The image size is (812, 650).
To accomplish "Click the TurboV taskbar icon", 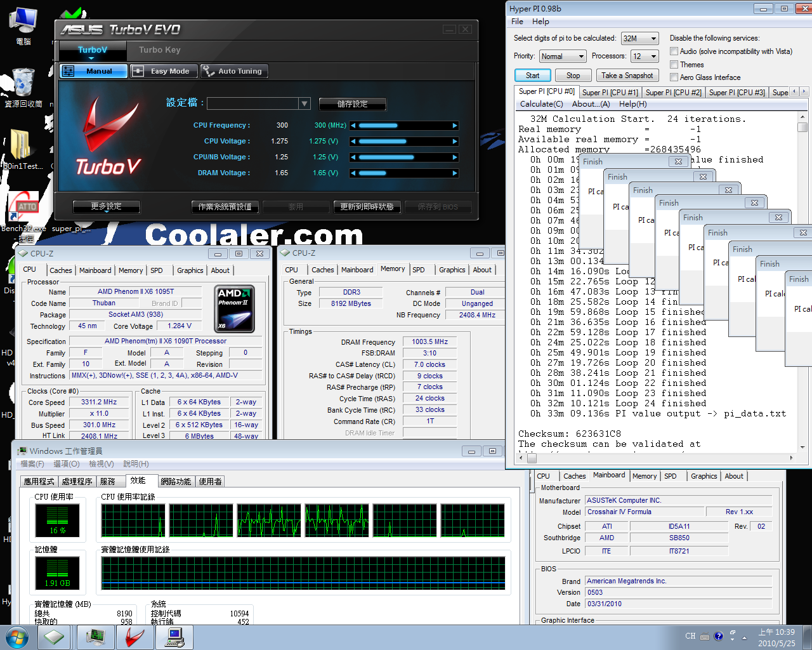I will tap(134, 637).
